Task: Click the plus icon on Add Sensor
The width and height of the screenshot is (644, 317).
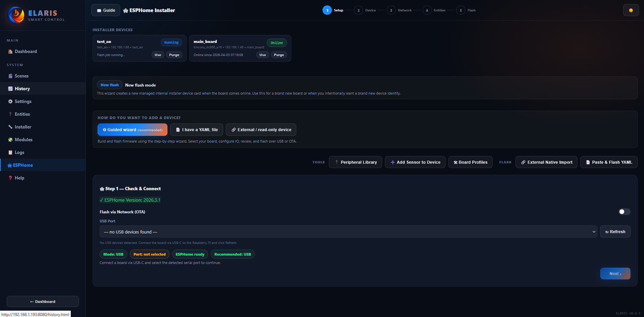Action: pyautogui.click(x=393, y=162)
